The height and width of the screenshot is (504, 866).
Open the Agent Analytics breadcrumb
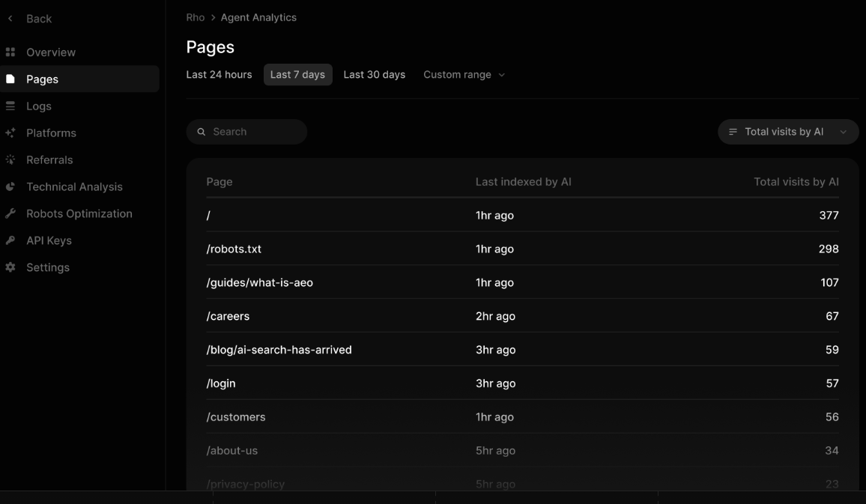tap(257, 16)
